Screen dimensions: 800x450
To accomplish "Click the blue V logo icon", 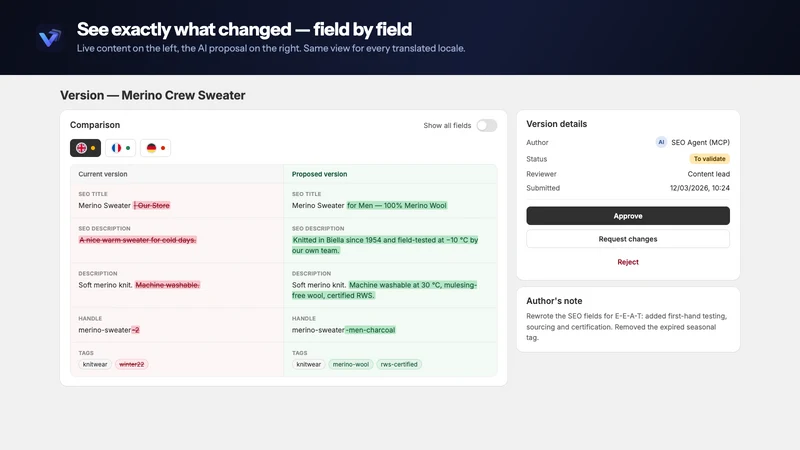I will click(49, 37).
